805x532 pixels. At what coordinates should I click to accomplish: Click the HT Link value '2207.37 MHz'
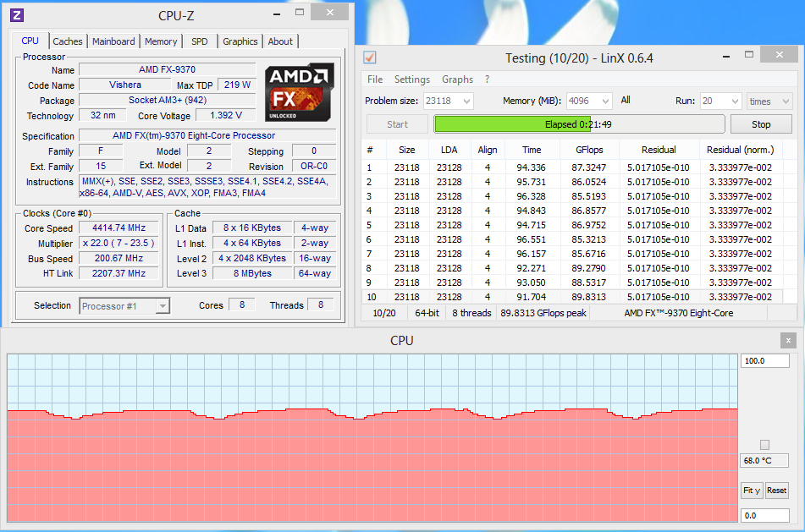pyautogui.click(x=119, y=273)
